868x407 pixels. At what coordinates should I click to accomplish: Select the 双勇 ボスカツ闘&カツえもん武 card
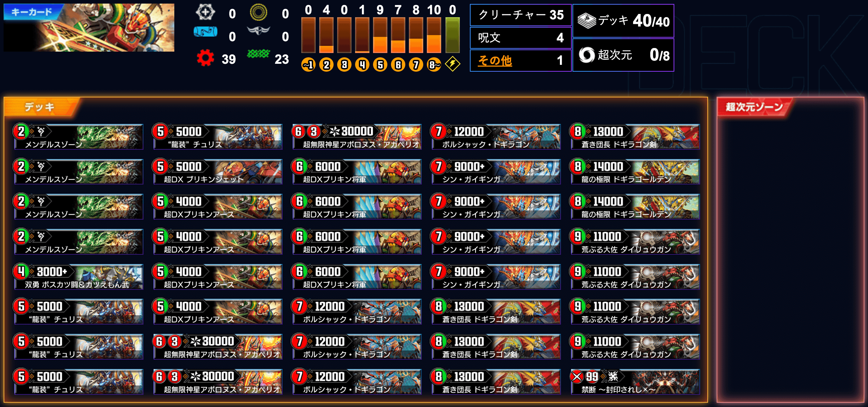pyautogui.click(x=79, y=277)
